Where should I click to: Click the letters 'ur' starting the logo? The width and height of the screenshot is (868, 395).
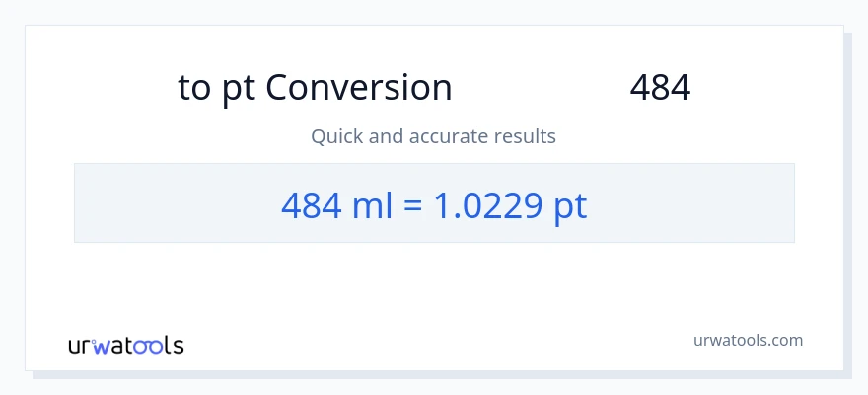(80, 346)
